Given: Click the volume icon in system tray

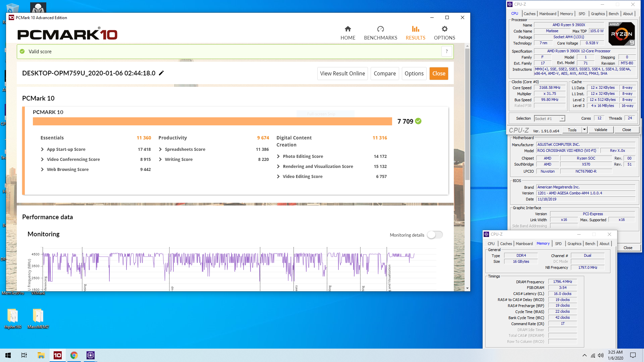Looking at the screenshot, I should click(600, 355).
